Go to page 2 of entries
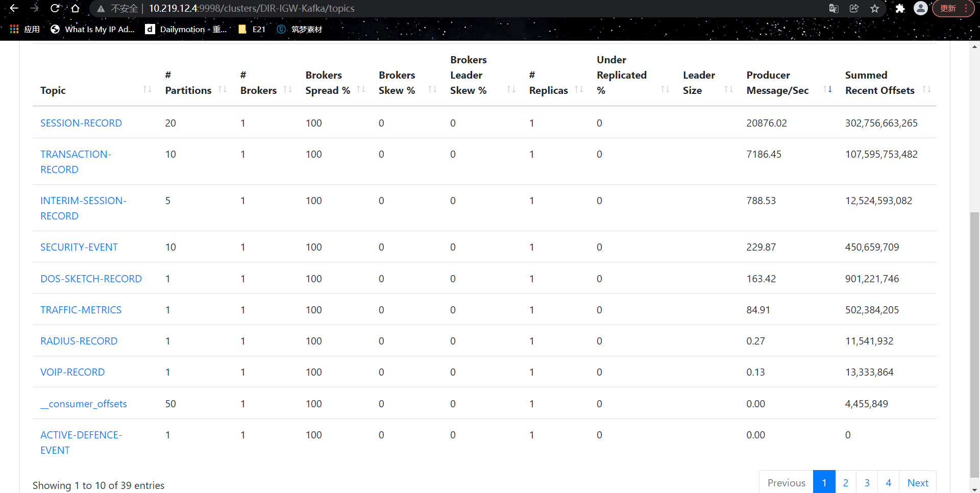This screenshot has width=980, height=493. click(x=845, y=482)
